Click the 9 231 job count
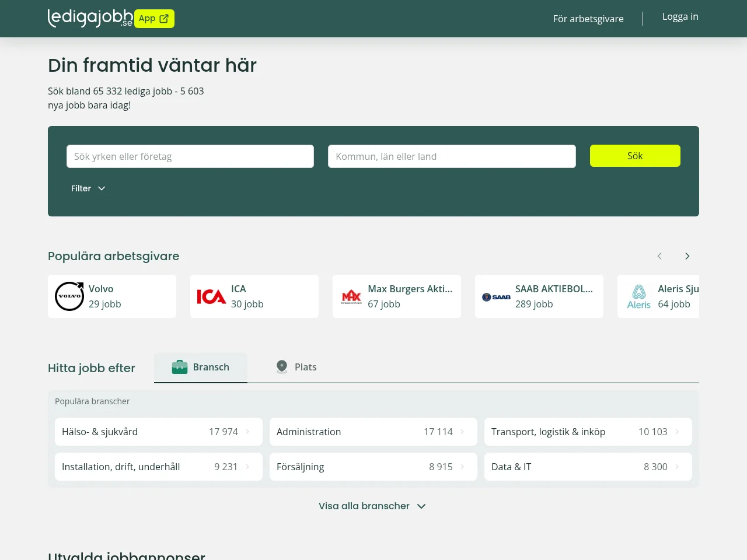Viewport: 747px width, 560px height. click(x=226, y=467)
